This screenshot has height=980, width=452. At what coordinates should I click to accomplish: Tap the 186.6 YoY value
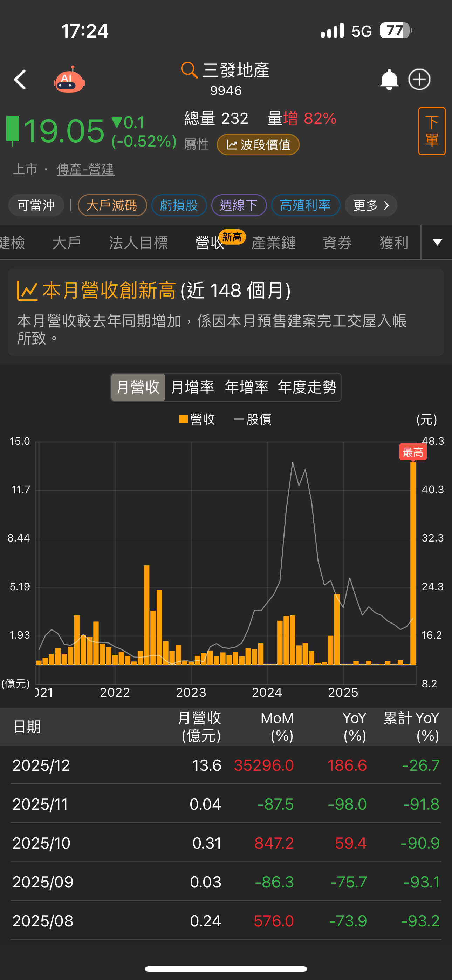pos(347,765)
